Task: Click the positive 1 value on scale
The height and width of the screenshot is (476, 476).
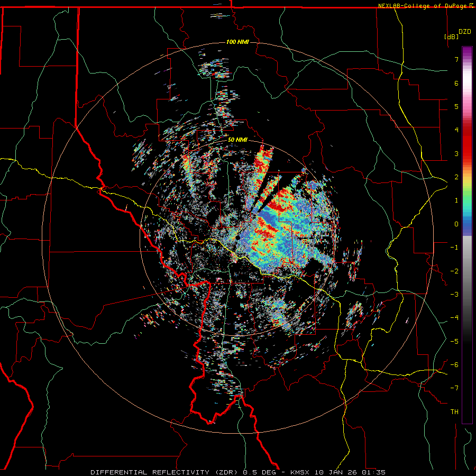Action: click(x=456, y=200)
